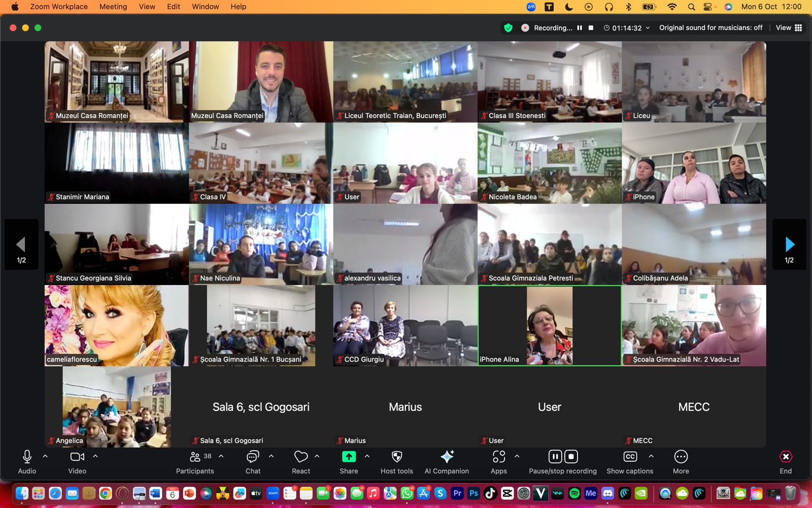
Task: Go to next page of participants
Action: [789, 245]
